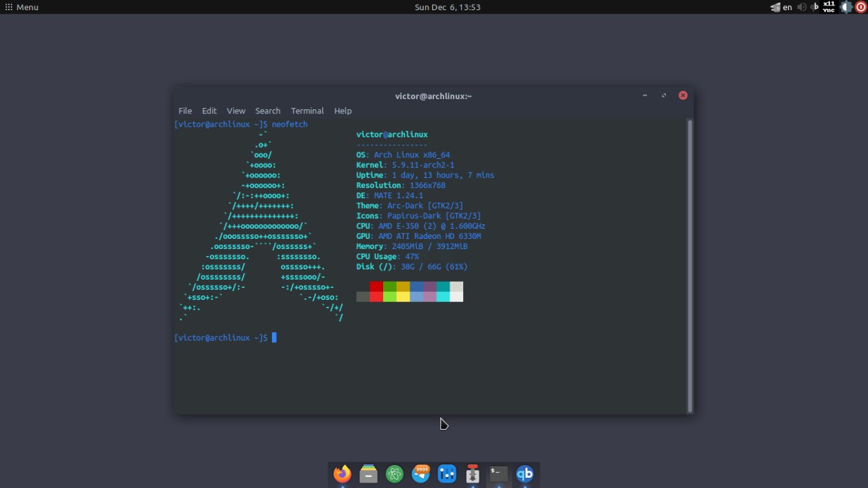The image size is (868, 488).
Task: Click the brightness half-moon tray icon
Action: point(846,7)
